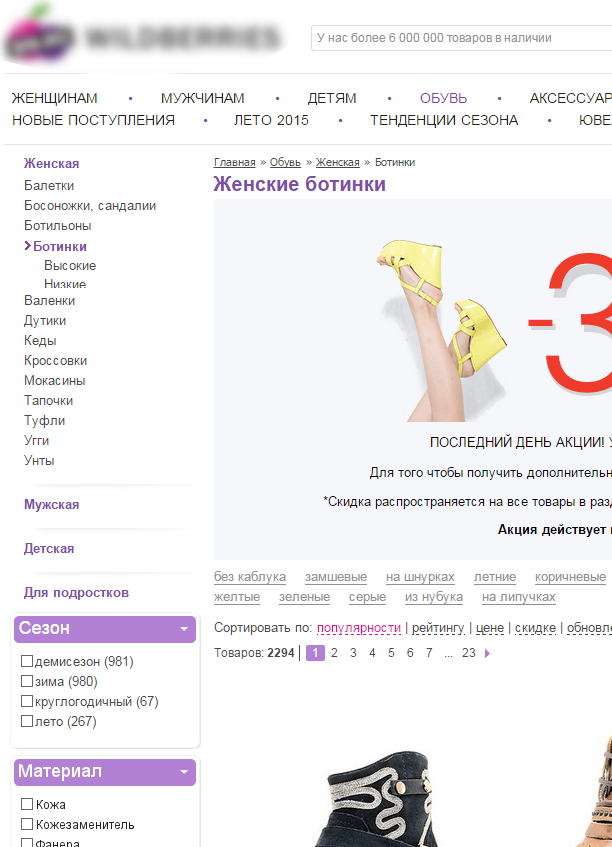This screenshot has width=612, height=847.
Task: Click the Обувь breadcrumb link
Action: click(285, 163)
